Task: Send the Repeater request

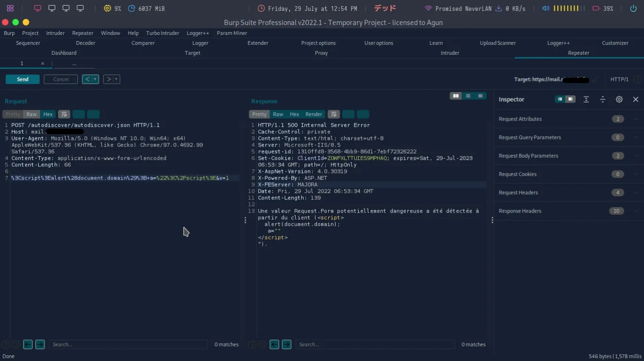Action: point(23,79)
